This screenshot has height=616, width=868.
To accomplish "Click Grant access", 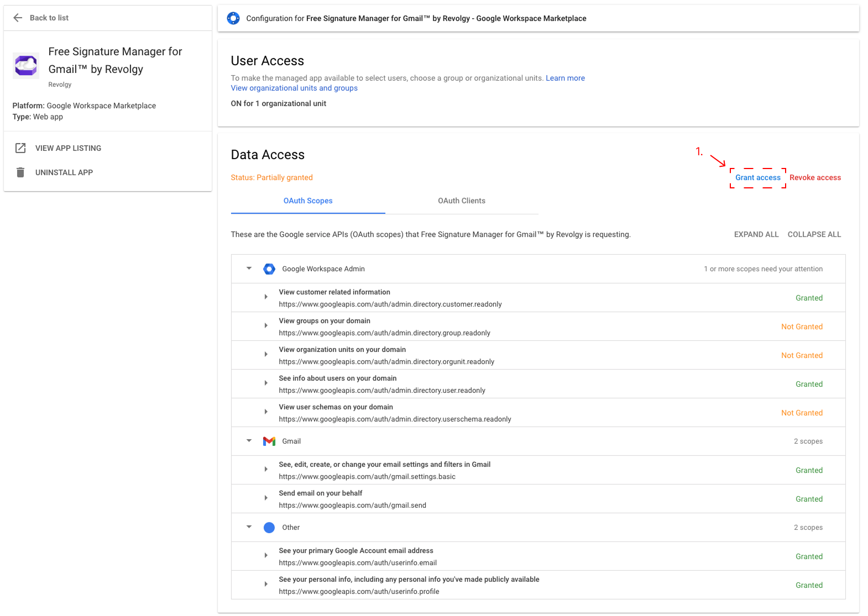I will point(758,178).
